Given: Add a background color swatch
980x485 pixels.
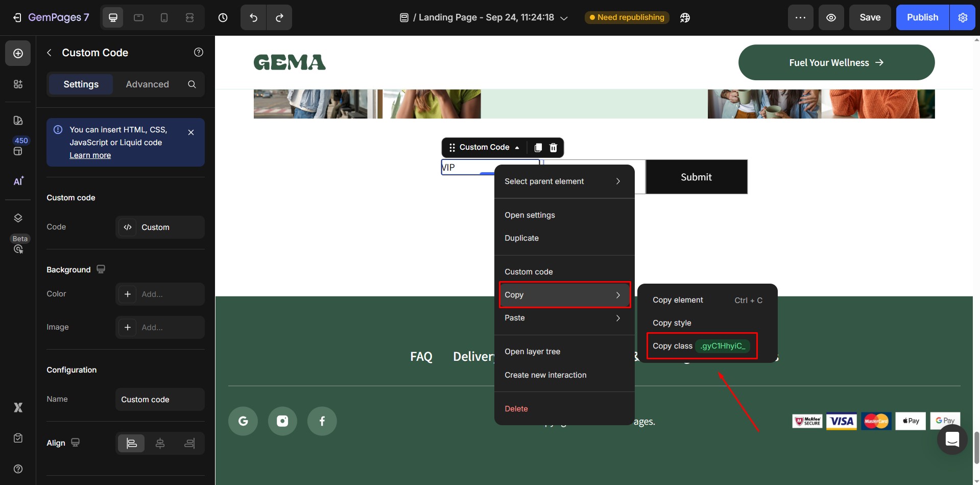Looking at the screenshot, I should pyautogui.click(x=128, y=294).
